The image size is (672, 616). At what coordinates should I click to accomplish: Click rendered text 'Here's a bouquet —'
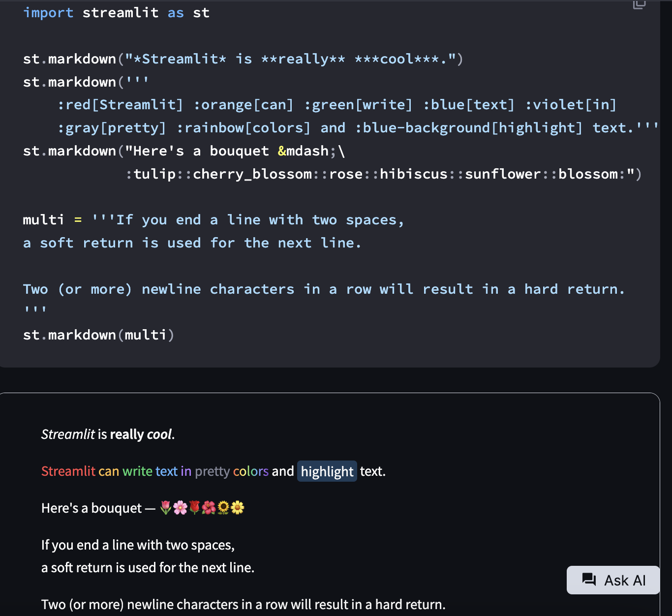coord(98,508)
